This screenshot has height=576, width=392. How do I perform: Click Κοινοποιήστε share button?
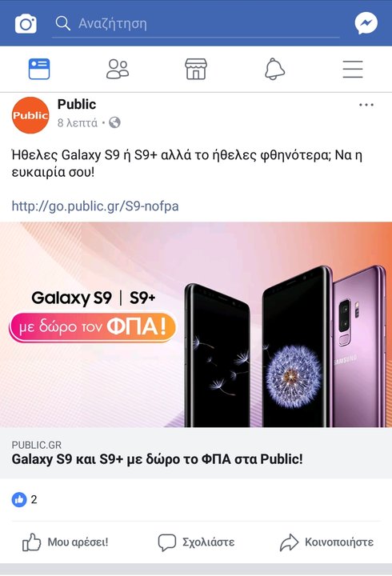click(326, 542)
